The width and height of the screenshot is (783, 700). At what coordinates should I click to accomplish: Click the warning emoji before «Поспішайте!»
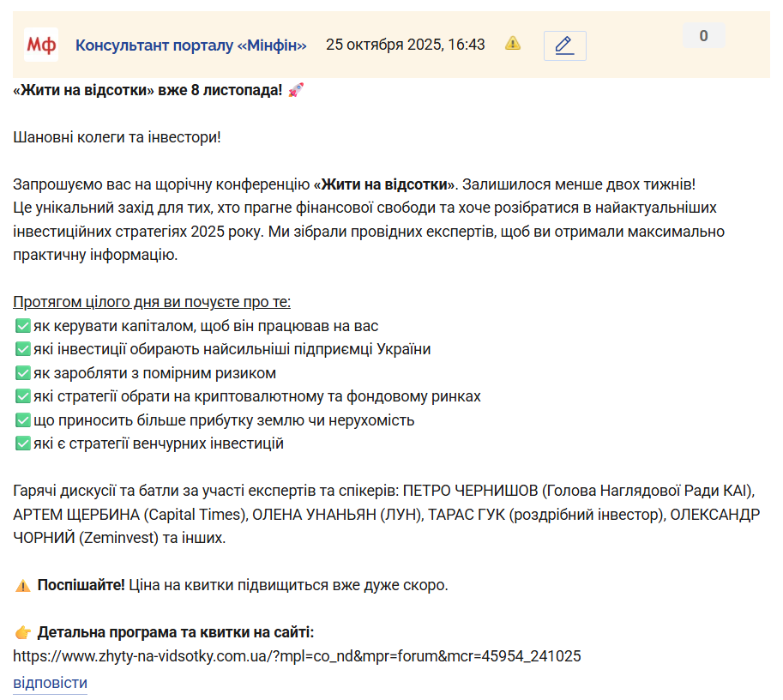23,586
